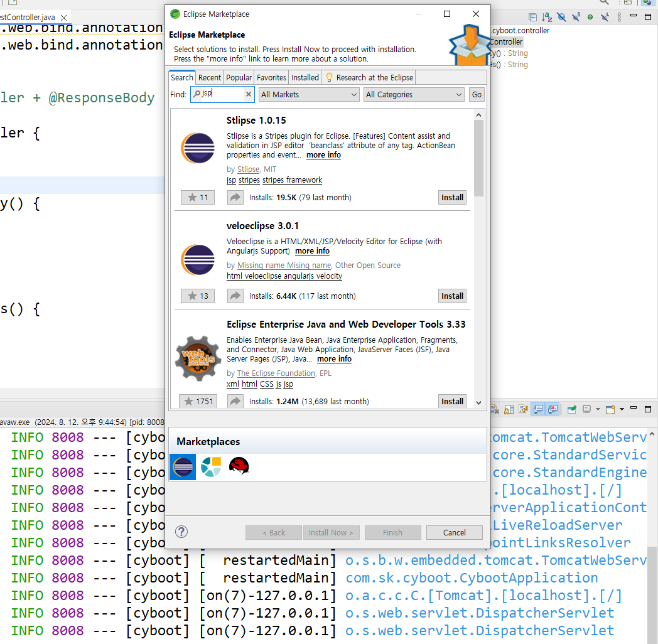Toggle Word Wrap icon in Console toolbar
The image size is (658, 644).
(x=523, y=409)
